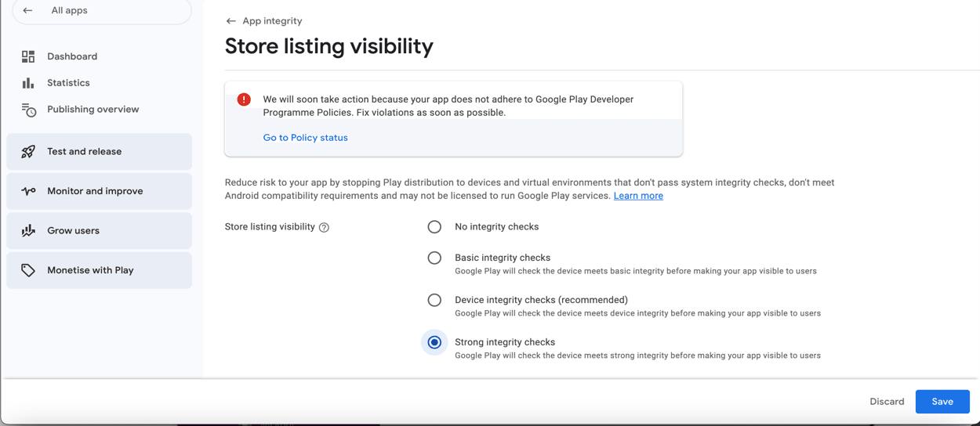The image size is (980, 426).
Task: Click the Grow users chart icon
Action: [x=28, y=231]
